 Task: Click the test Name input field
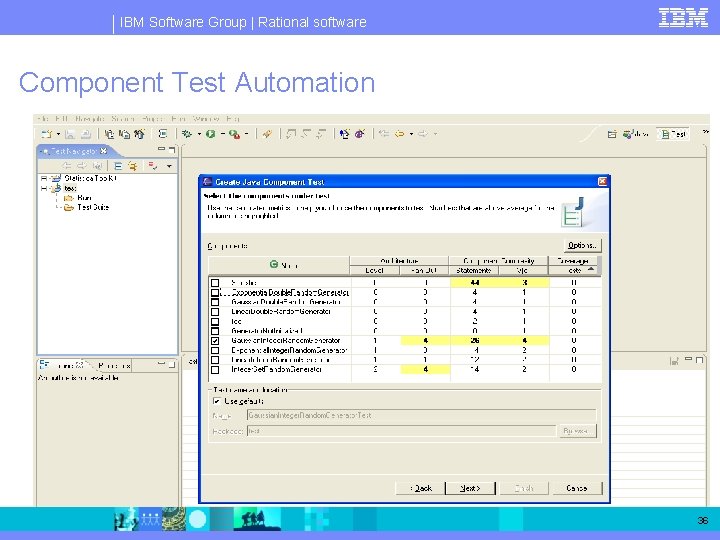click(x=421, y=415)
